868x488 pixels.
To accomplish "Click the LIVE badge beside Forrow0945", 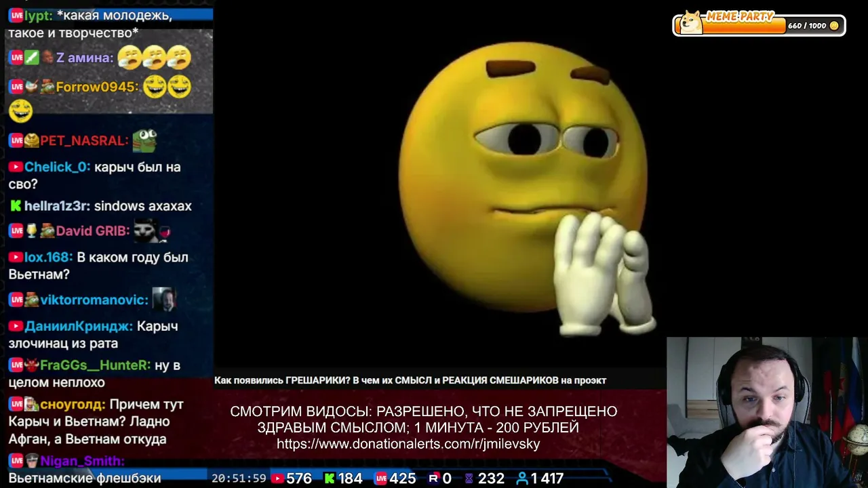I will [x=16, y=87].
